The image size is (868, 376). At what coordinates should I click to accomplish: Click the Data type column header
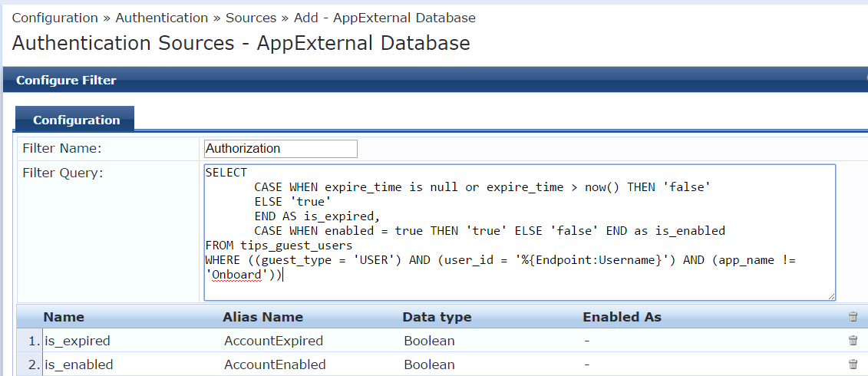tap(437, 317)
